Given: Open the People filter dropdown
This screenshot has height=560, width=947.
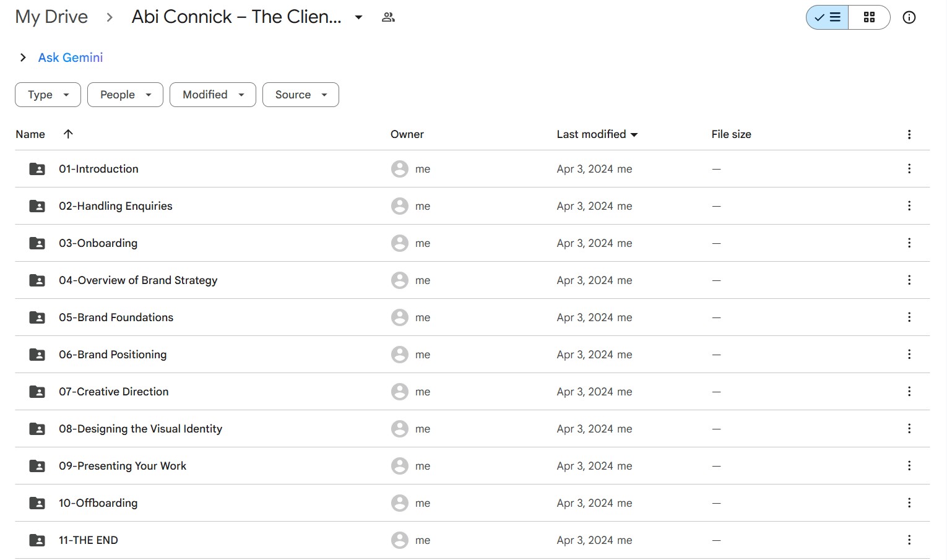Looking at the screenshot, I should (125, 95).
